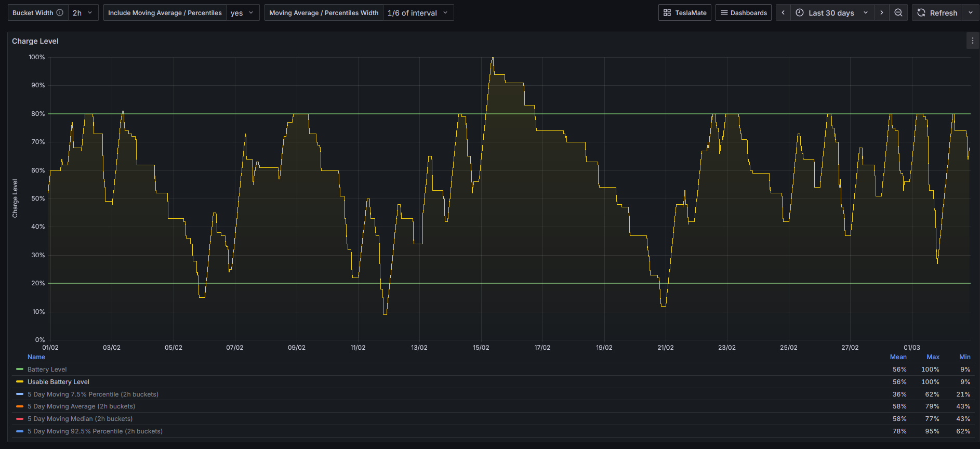The height and width of the screenshot is (449, 980).
Task: Open the Last 30 days time picker
Action: click(x=831, y=12)
